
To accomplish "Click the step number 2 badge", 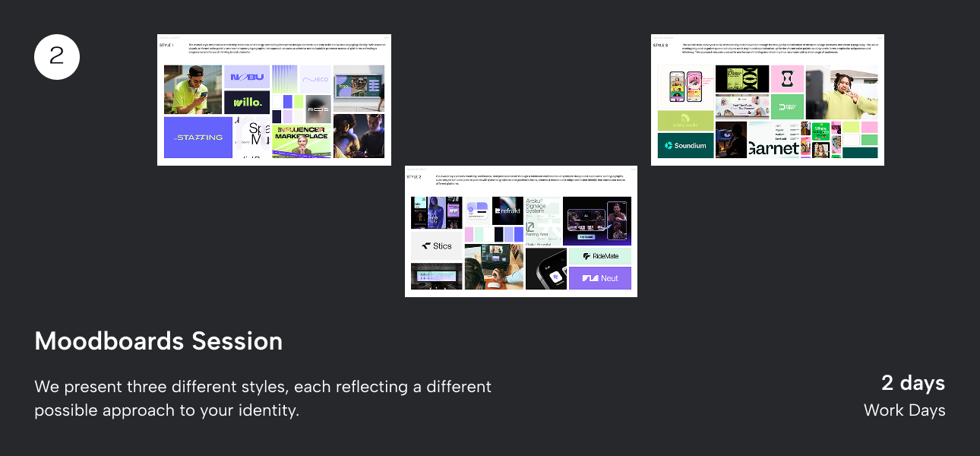I will coord(57,57).
